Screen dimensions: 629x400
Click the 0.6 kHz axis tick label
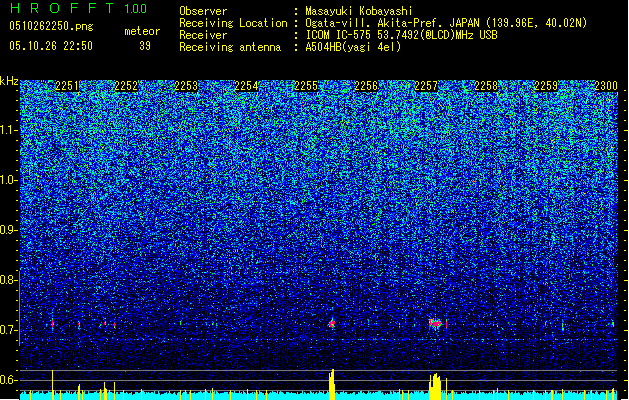pyautogui.click(x=8, y=380)
